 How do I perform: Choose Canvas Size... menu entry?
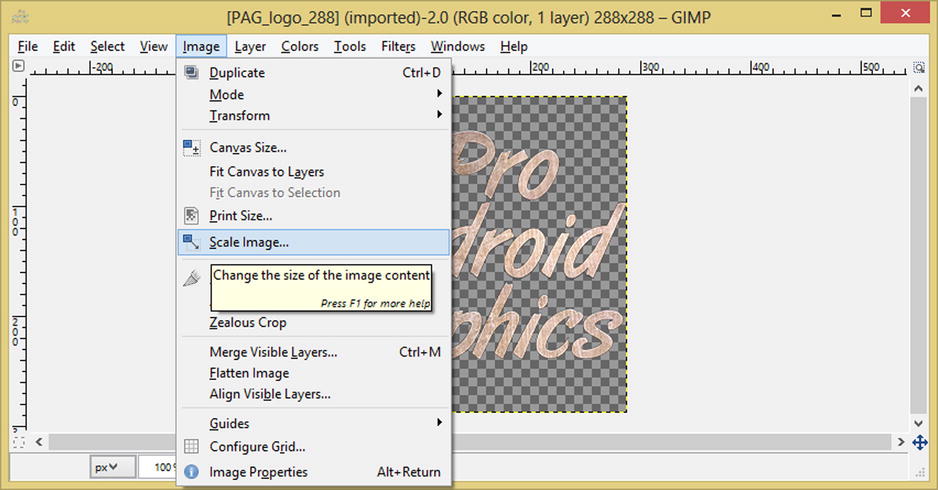point(314,147)
